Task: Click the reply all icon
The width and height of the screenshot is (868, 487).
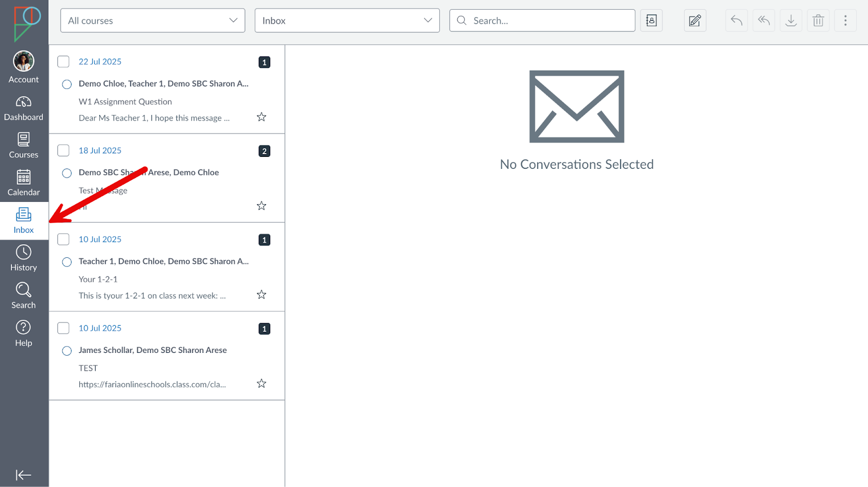Action: pos(763,21)
